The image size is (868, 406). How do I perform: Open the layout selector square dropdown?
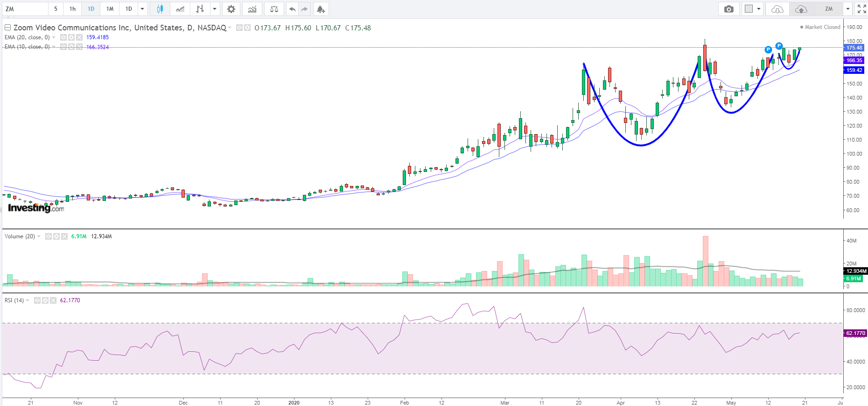(x=752, y=9)
